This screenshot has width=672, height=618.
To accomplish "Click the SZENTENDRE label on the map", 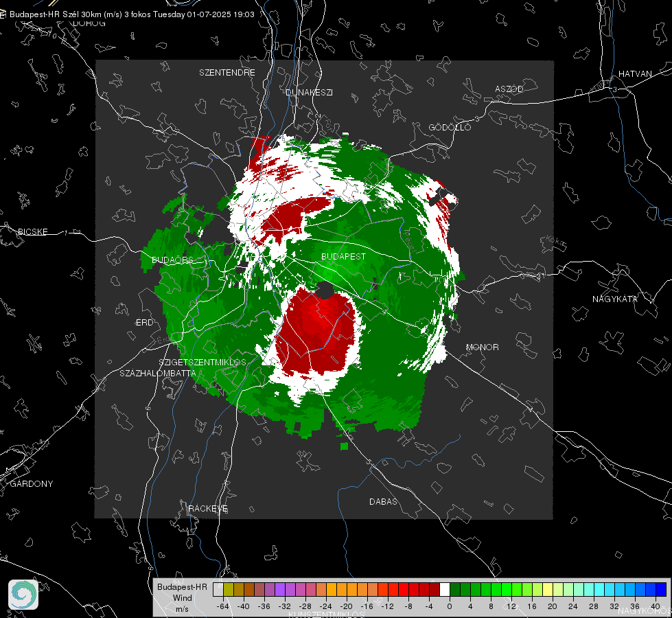I will (x=227, y=73).
